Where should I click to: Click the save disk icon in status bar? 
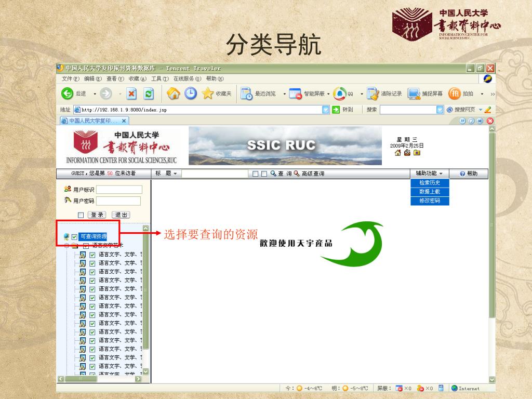click(x=441, y=388)
